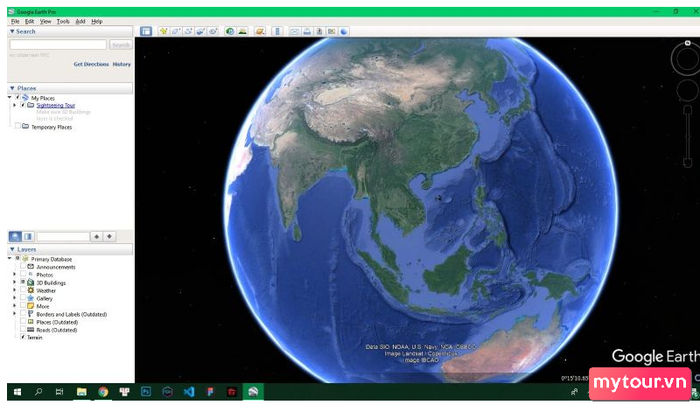700x411 pixels.
Task: Open the Ruler tool
Action: pyautogui.click(x=277, y=31)
